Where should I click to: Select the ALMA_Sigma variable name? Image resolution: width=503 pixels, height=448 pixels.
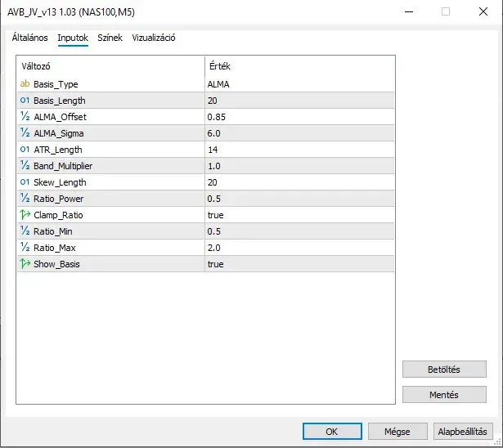[59, 133]
